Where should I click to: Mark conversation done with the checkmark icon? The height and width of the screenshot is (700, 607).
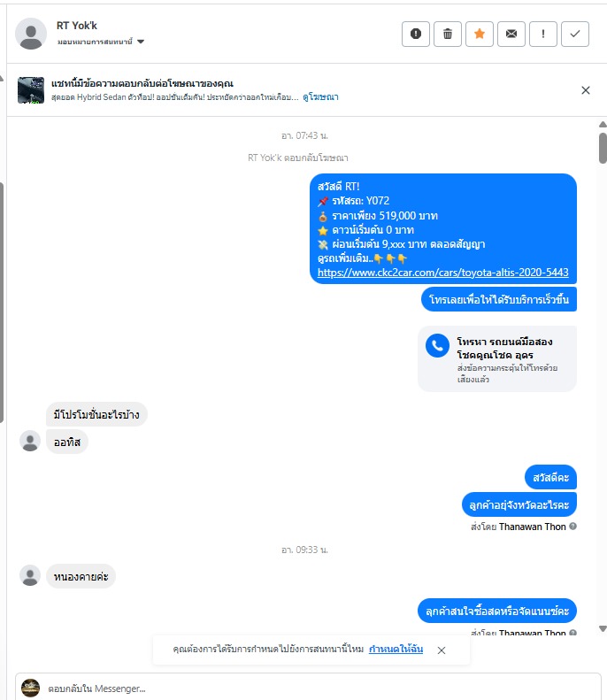coord(575,34)
